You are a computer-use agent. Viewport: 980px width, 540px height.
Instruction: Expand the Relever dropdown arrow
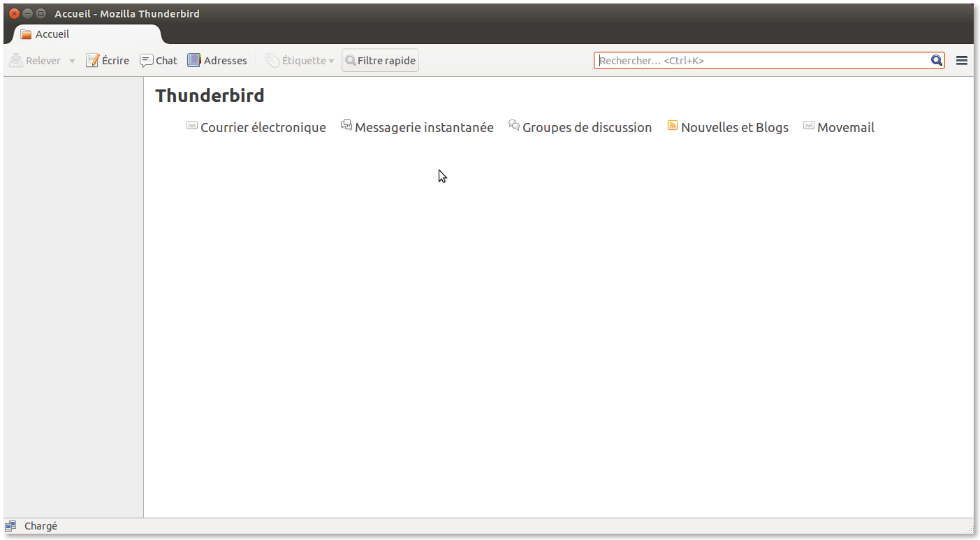[72, 61]
